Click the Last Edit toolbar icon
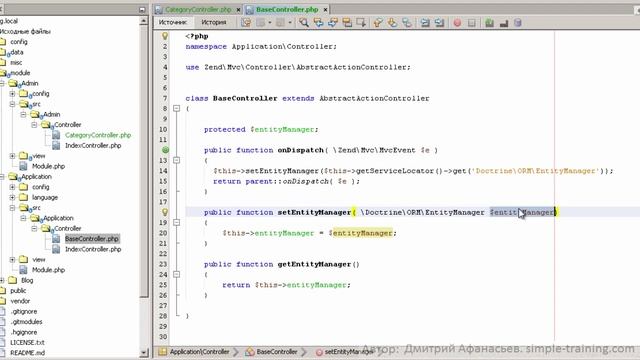The height and width of the screenshot is (360, 640). pos(246,23)
